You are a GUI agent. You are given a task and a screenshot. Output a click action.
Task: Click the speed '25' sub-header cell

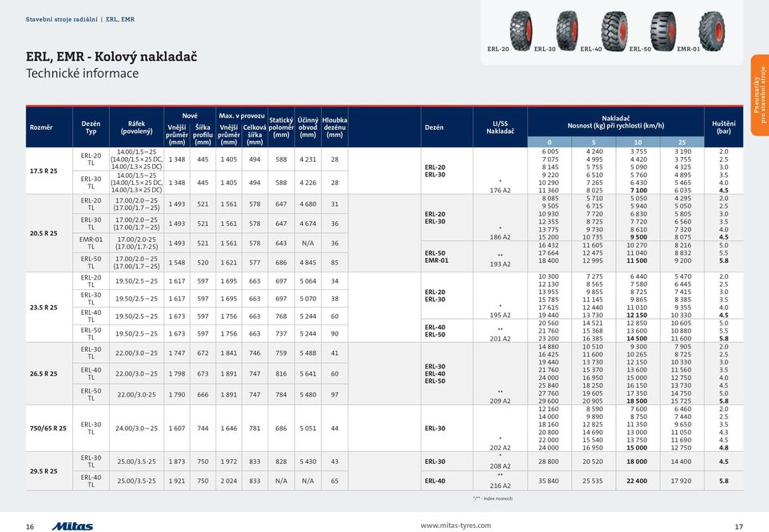click(x=682, y=142)
